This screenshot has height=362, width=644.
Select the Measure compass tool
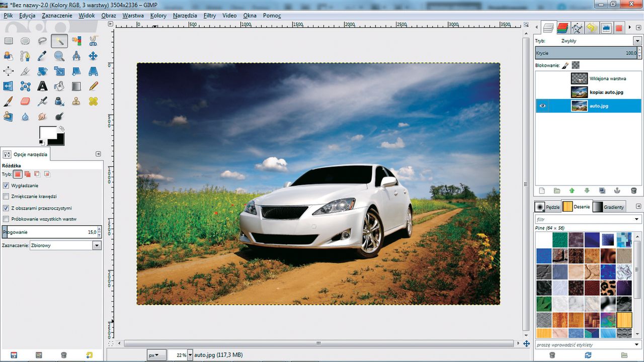point(76,56)
